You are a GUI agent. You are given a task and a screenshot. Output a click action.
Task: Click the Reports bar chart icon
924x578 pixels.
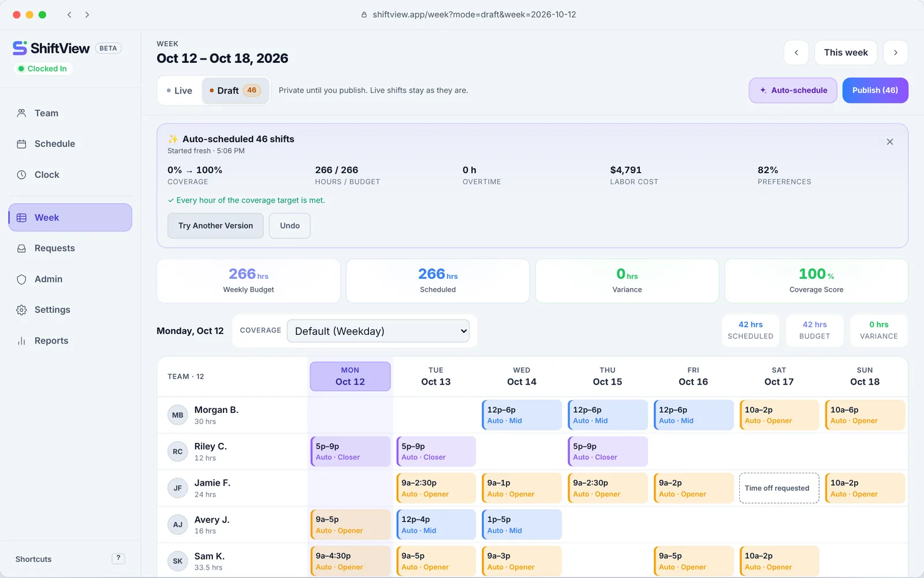21,341
